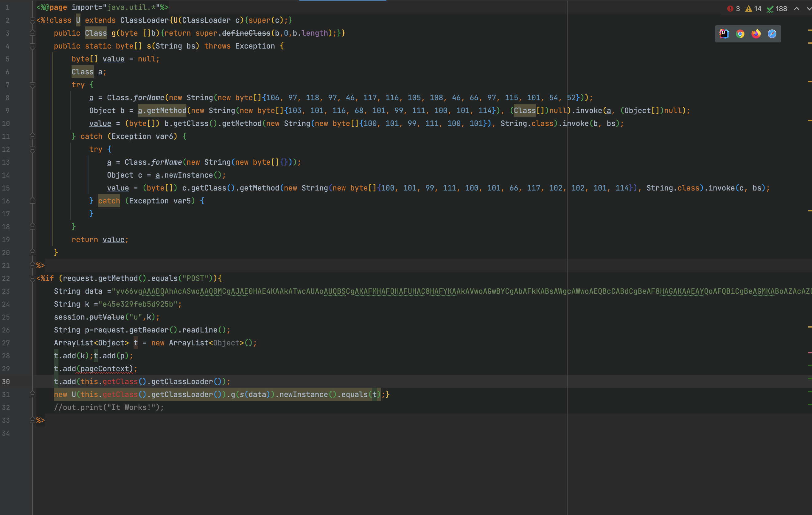Collapse the method s fold marker on line 4
Viewport: 812px width, 515px height.
coord(32,46)
